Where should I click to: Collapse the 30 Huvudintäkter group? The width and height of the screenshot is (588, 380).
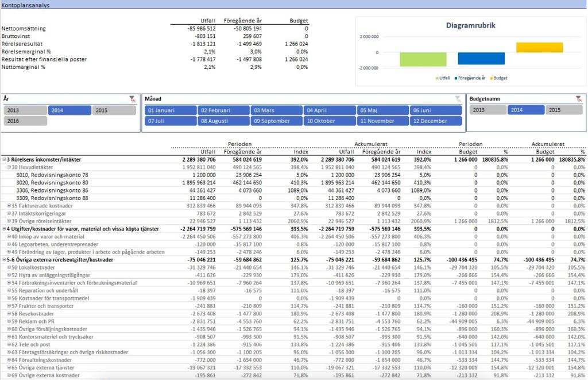pyautogui.click(x=9, y=167)
